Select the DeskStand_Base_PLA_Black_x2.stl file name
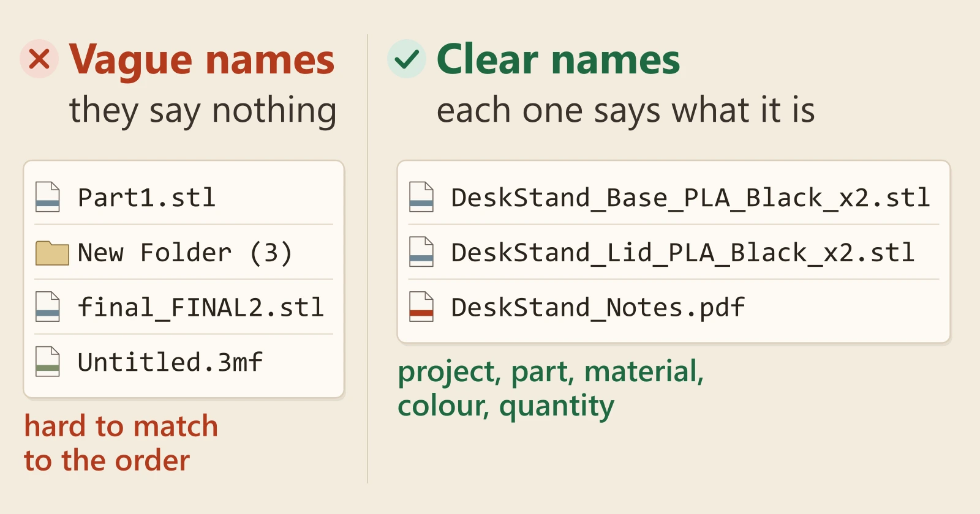This screenshot has width=980, height=514. [x=691, y=198]
